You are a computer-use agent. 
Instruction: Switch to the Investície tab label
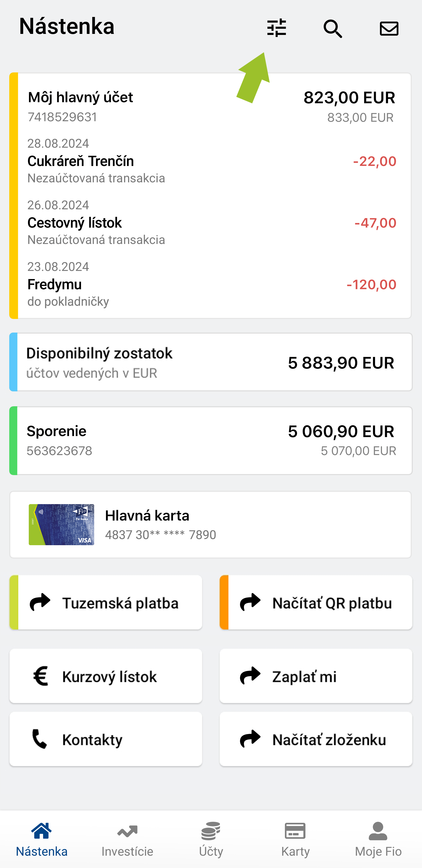(127, 852)
